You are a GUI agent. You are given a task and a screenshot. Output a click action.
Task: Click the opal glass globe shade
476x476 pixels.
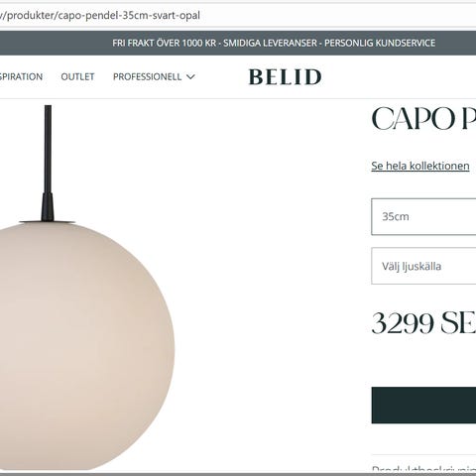(87, 346)
